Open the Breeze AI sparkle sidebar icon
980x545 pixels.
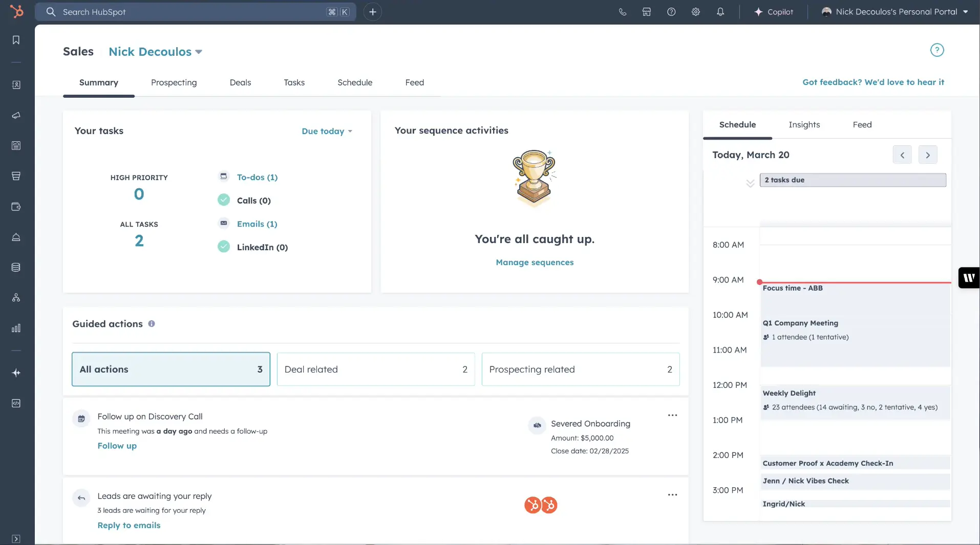16,373
